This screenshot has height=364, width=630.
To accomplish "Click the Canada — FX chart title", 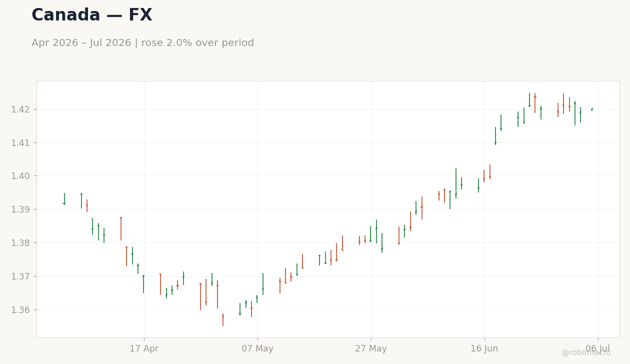I will coord(91,15).
